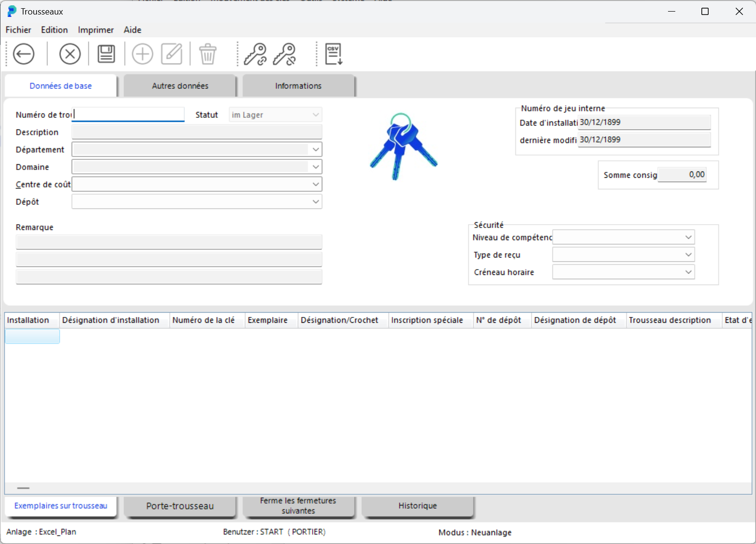
Task: Expand the Créneau horaire dropdown
Action: point(688,272)
